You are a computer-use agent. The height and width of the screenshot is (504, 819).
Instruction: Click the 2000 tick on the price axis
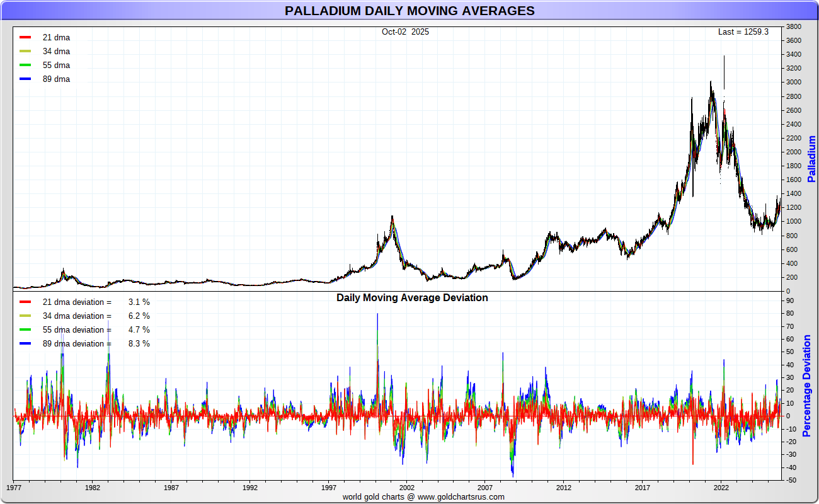793,152
